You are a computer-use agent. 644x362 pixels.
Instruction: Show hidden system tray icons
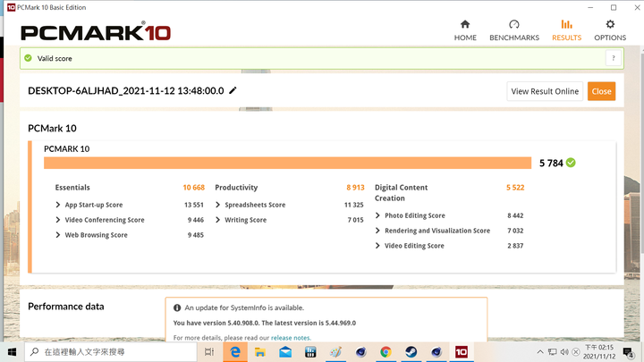tap(540, 352)
